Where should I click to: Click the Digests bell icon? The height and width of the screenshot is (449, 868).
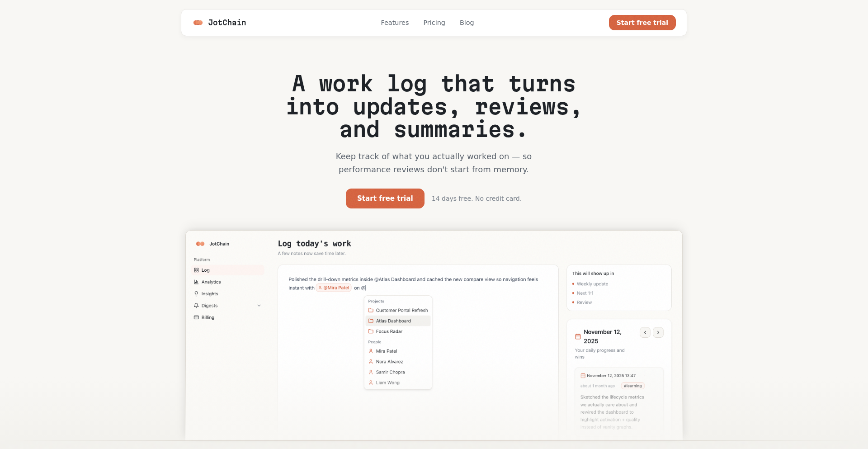196,305
